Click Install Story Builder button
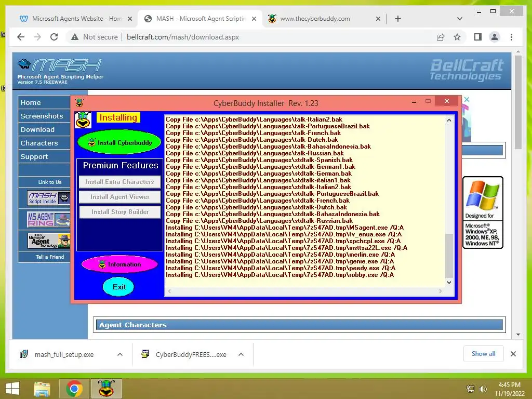 pos(119,212)
